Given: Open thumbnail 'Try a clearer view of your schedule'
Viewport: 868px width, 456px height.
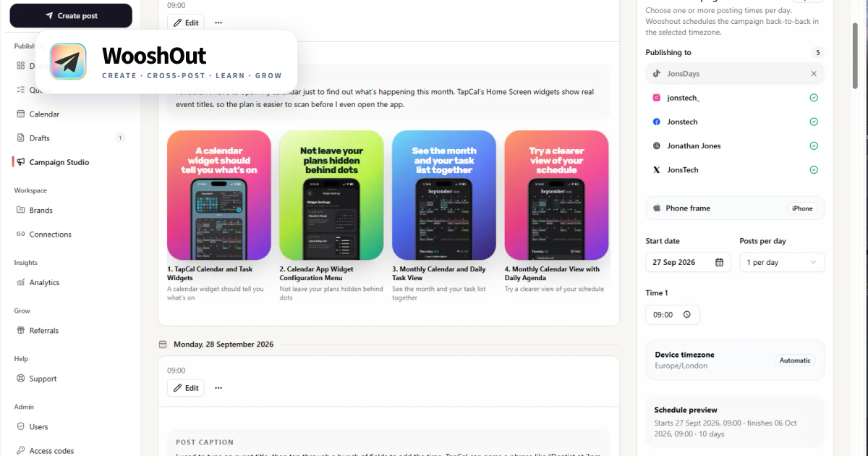Looking at the screenshot, I should click(x=556, y=195).
